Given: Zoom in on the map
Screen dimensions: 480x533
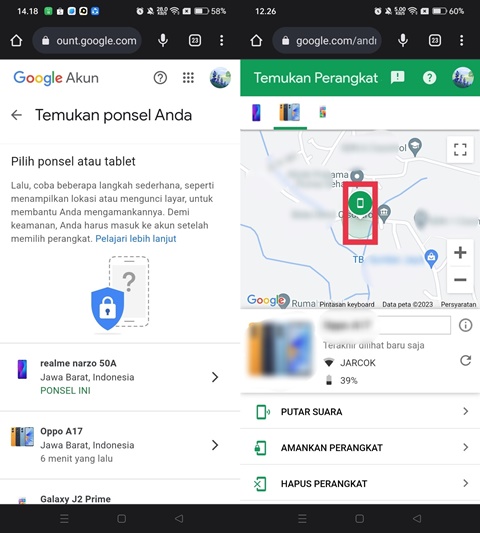Looking at the screenshot, I should [x=460, y=253].
